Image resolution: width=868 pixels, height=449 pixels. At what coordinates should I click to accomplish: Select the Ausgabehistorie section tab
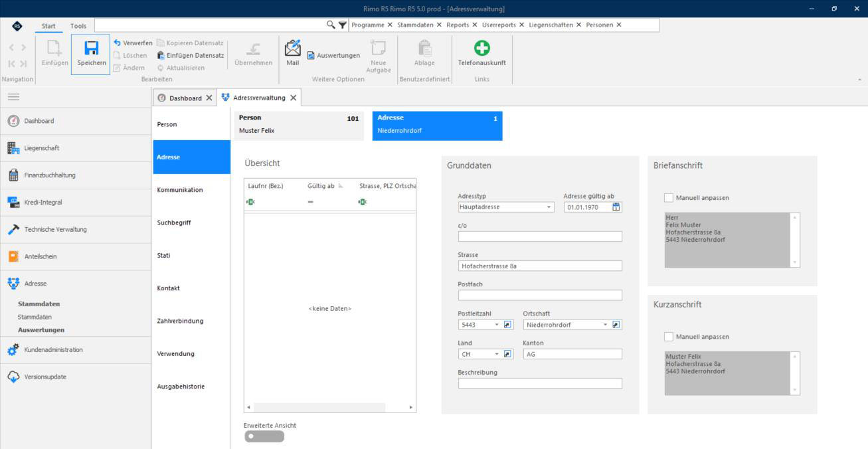(192, 387)
